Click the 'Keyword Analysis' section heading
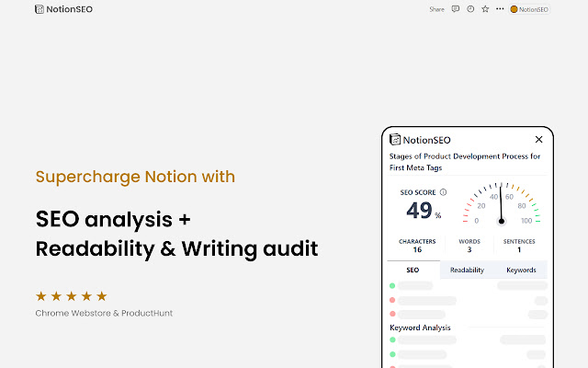 coord(420,328)
